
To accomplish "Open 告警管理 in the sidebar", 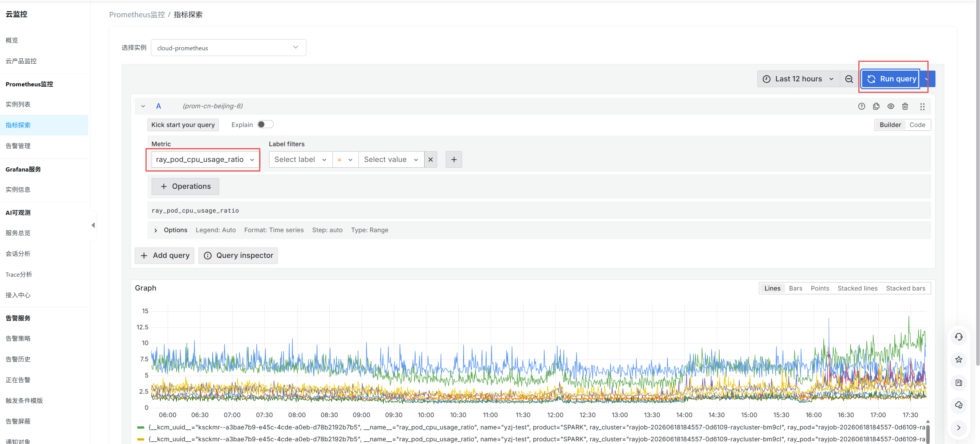I will (x=18, y=146).
